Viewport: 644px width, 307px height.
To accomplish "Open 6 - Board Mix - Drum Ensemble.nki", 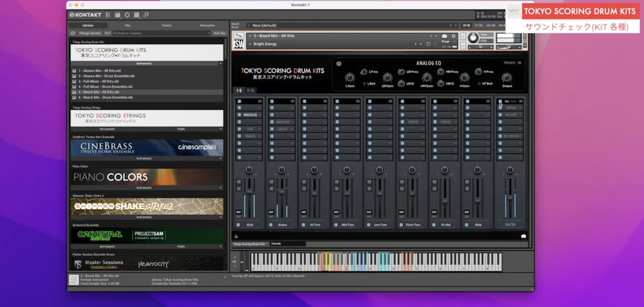I will pyautogui.click(x=106, y=97).
